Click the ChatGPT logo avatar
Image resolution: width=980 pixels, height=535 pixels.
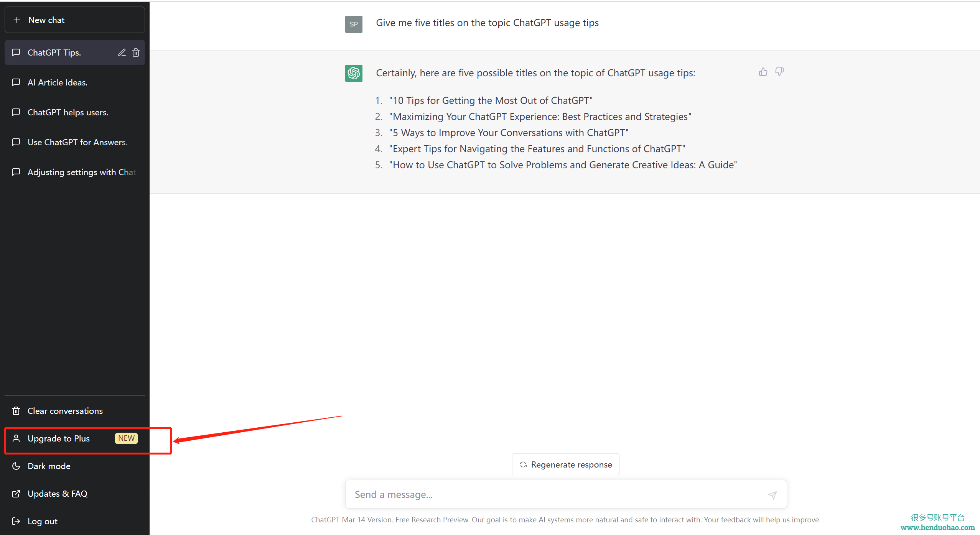pos(354,73)
